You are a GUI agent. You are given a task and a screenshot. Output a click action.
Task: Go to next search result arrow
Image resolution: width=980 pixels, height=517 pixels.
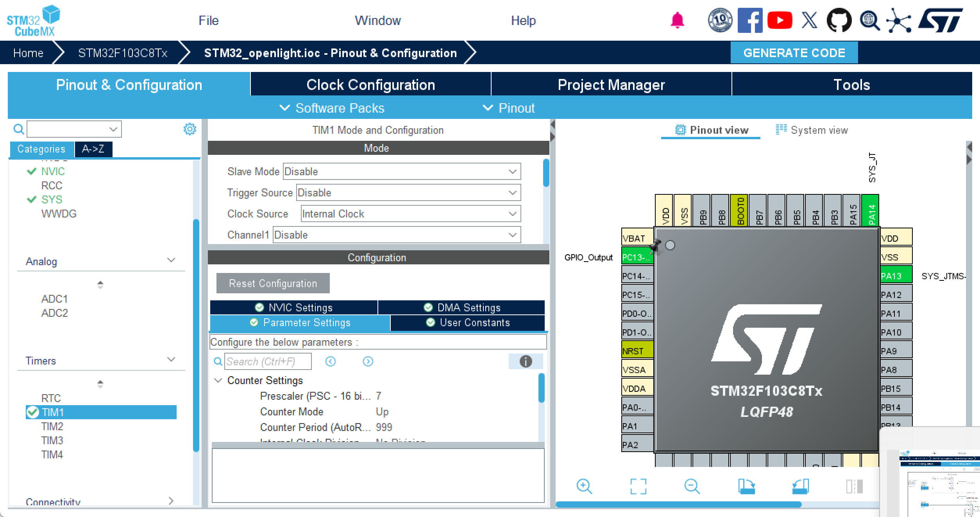tap(368, 361)
